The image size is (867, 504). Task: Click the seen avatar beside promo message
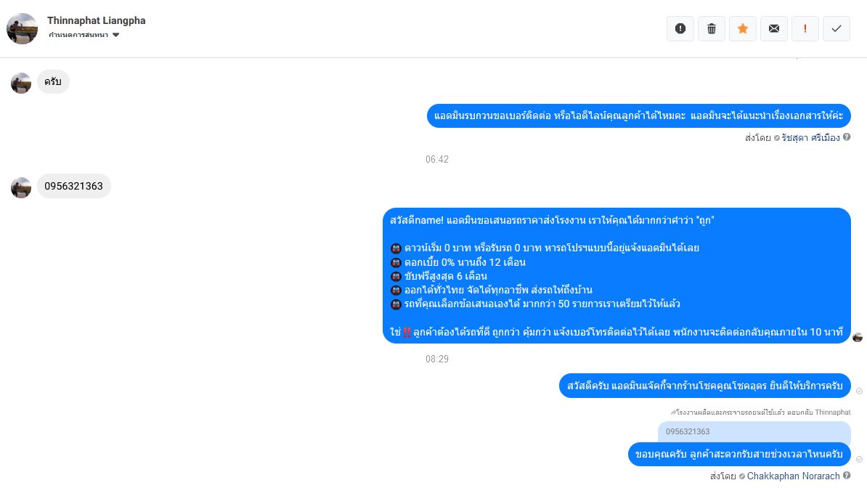(858, 337)
